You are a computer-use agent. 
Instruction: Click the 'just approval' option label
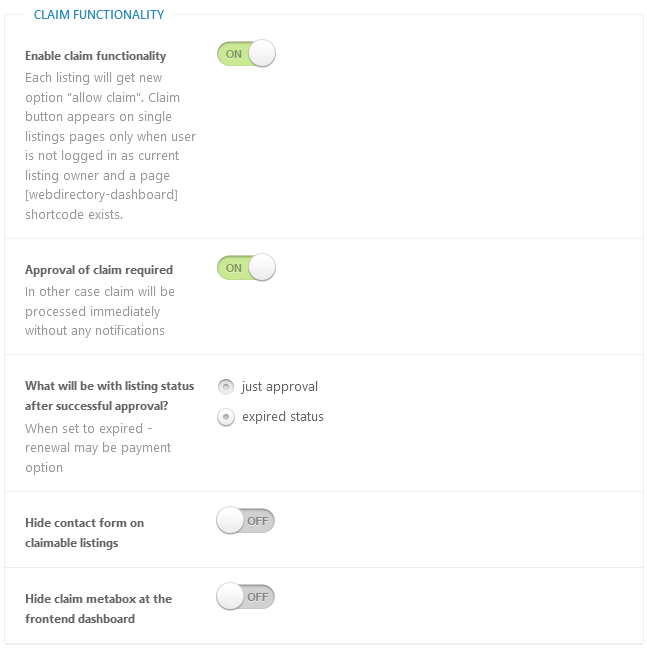[280, 387]
